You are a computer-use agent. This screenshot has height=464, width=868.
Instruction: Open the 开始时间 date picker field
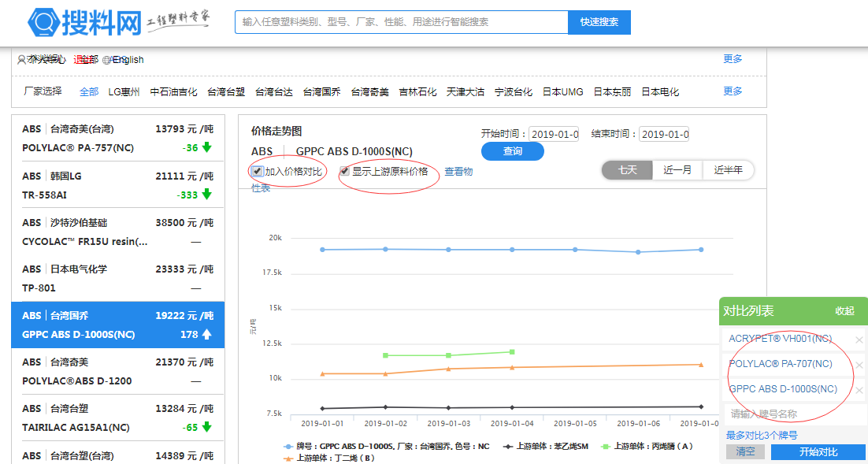[x=555, y=134]
